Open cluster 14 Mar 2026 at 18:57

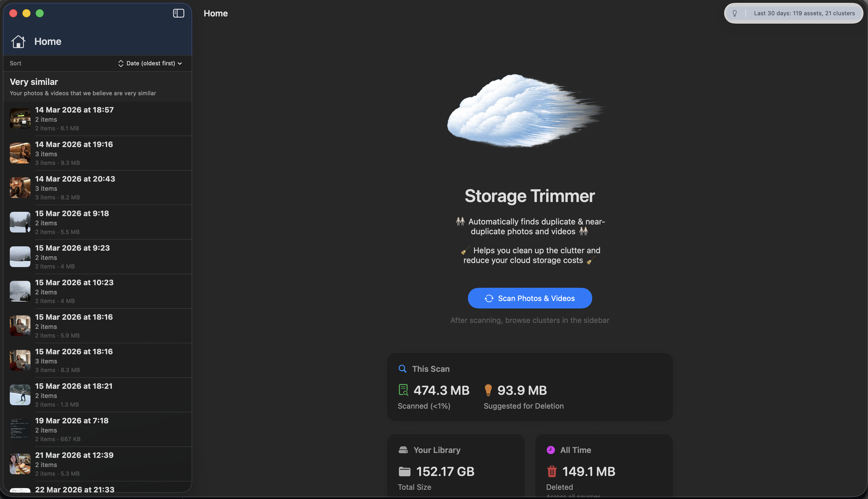coord(97,119)
